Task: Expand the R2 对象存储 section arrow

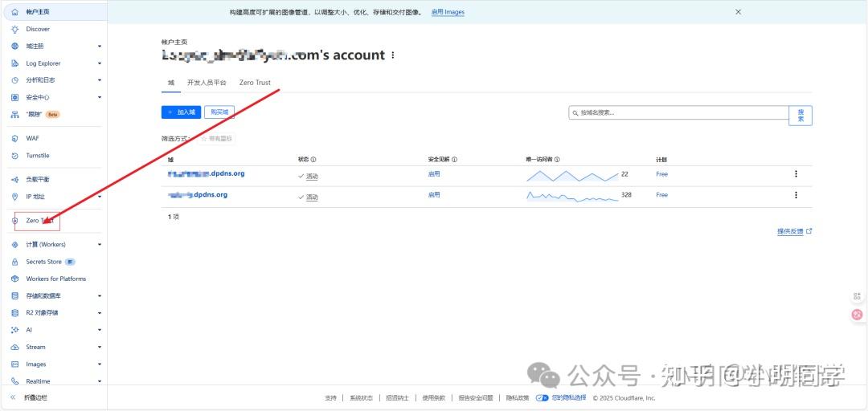Action: 100,312
